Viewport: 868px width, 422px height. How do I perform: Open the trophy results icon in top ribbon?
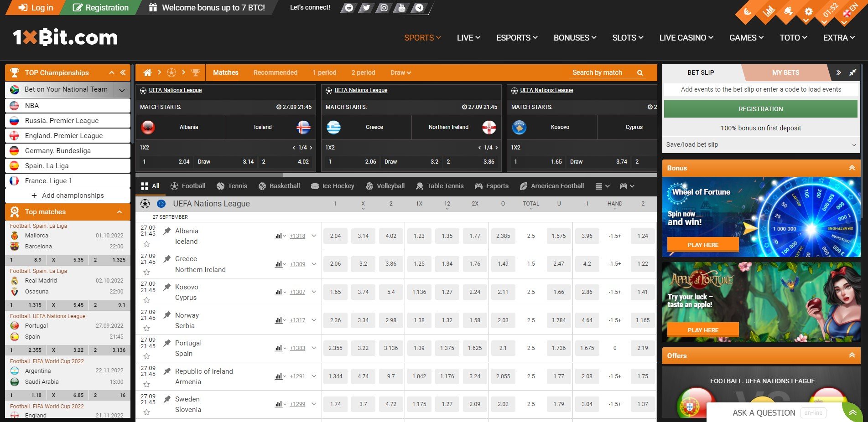tap(788, 12)
